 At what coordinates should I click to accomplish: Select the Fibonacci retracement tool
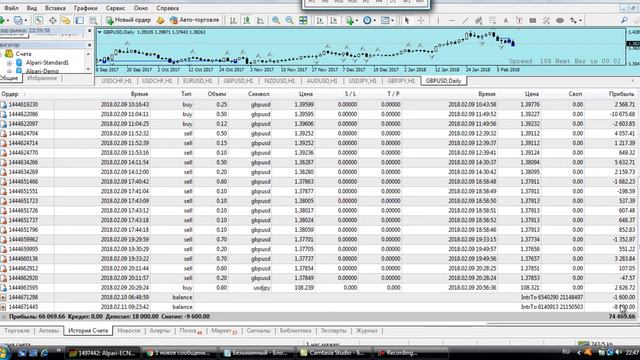pos(492,20)
